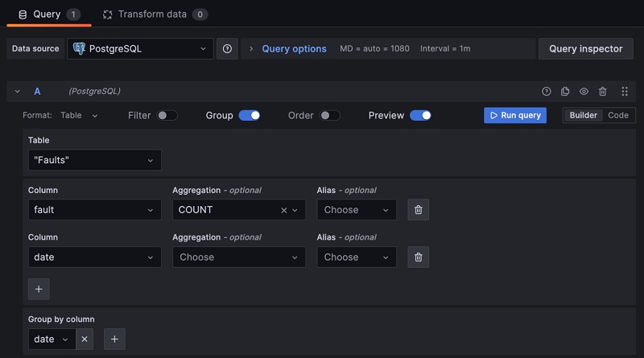Open the fault column dropdown
The image size is (644, 358).
point(94,210)
